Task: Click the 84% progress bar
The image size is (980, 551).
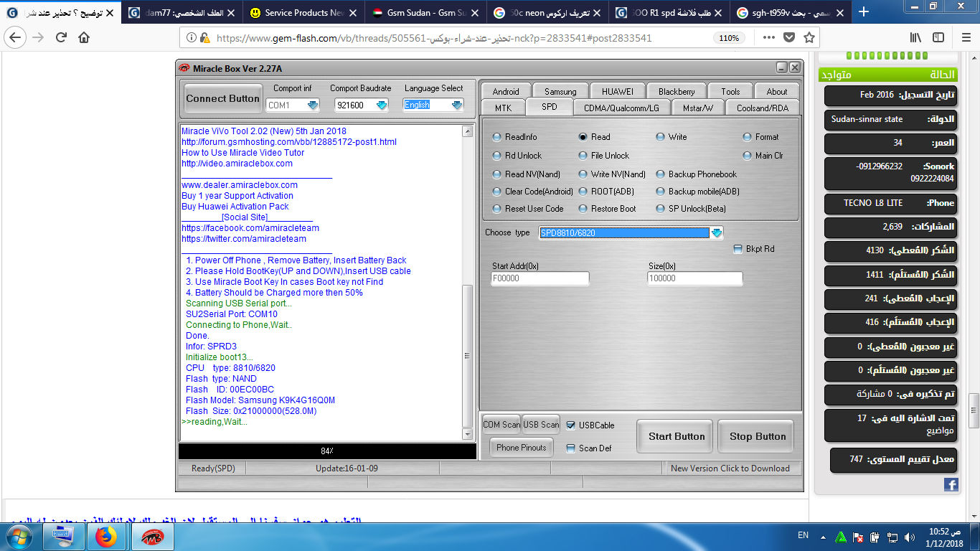Action: (327, 451)
